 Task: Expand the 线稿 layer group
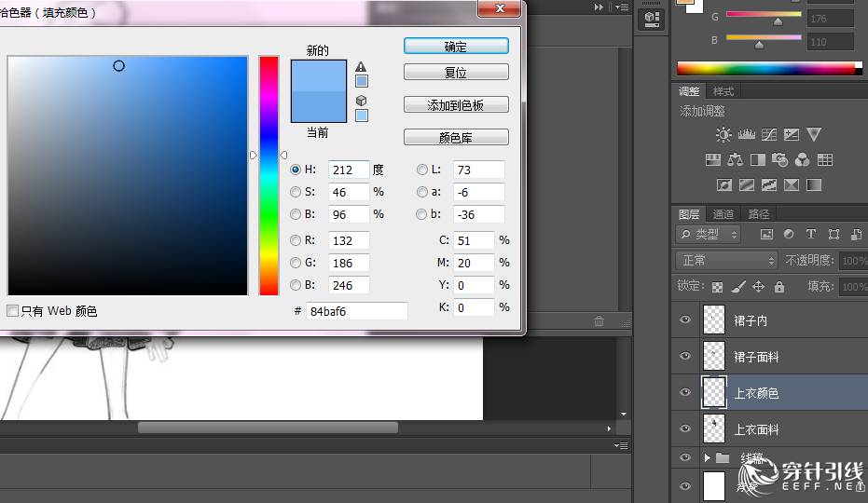707,458
